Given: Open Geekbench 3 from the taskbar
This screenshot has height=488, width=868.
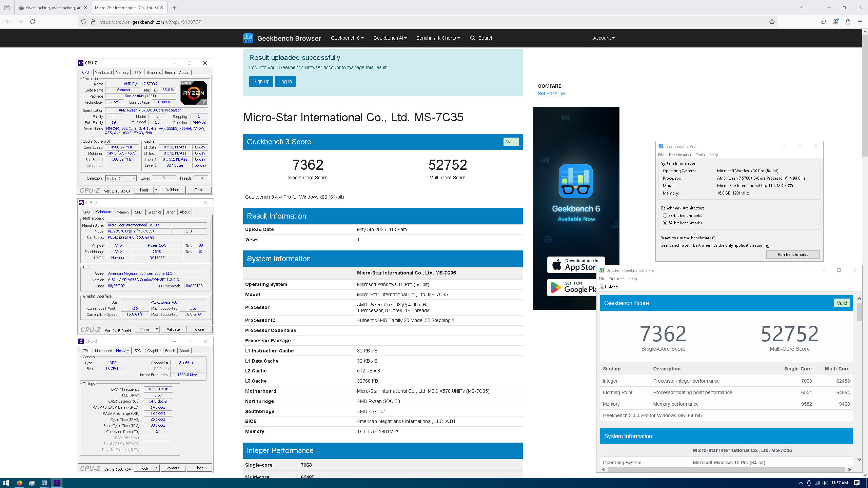Looking at the screenshot, I should pos(44,483).
